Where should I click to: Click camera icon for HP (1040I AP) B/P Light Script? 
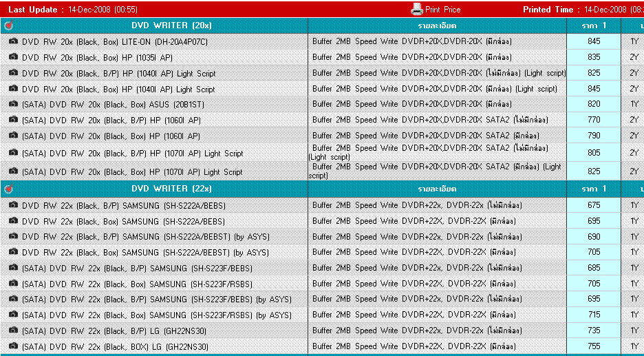tap(14, 72)
